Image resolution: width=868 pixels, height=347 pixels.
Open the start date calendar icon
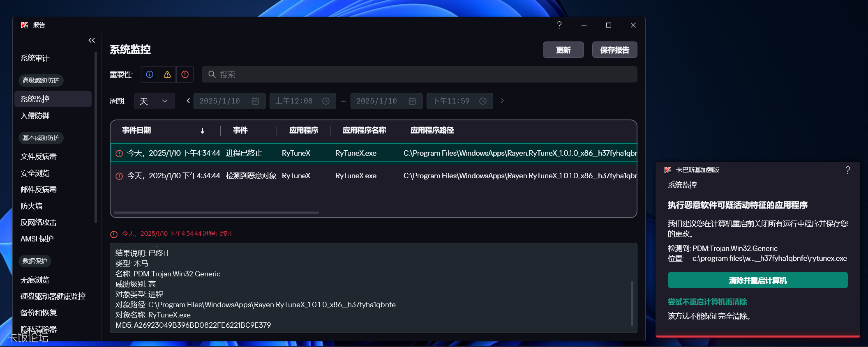point(255,101)
